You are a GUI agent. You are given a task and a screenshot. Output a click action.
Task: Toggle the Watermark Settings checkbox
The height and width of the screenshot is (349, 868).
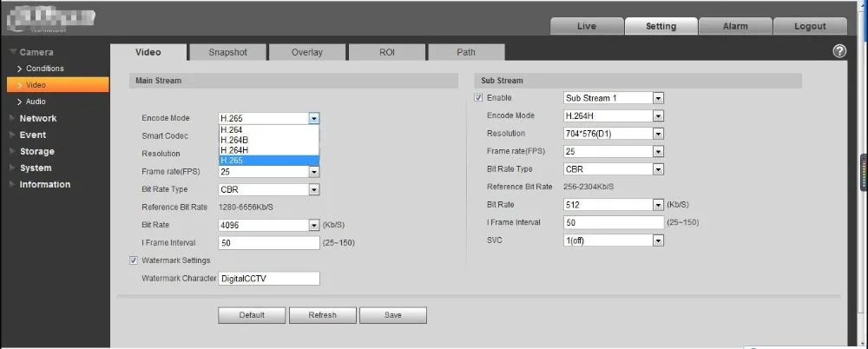point(134,260)
